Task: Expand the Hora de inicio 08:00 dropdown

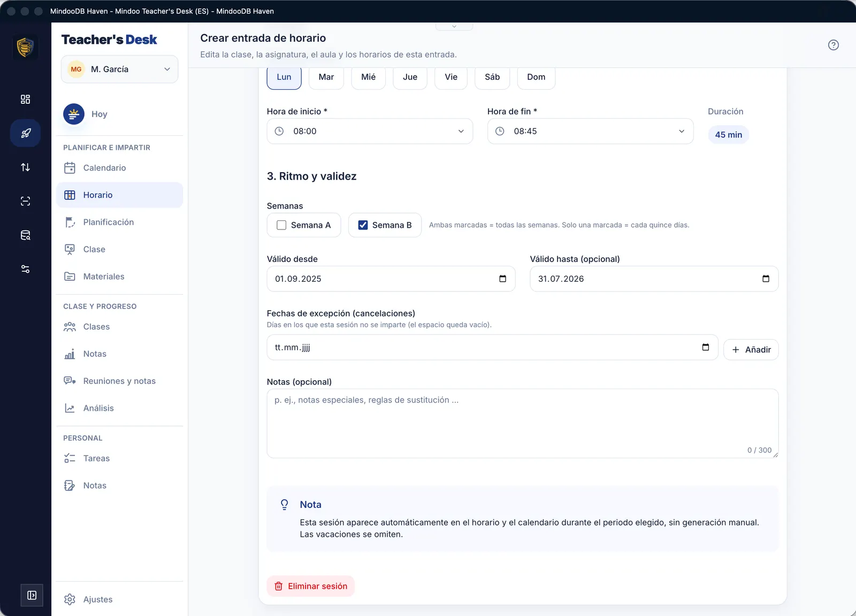Action: tap(370, 131)
